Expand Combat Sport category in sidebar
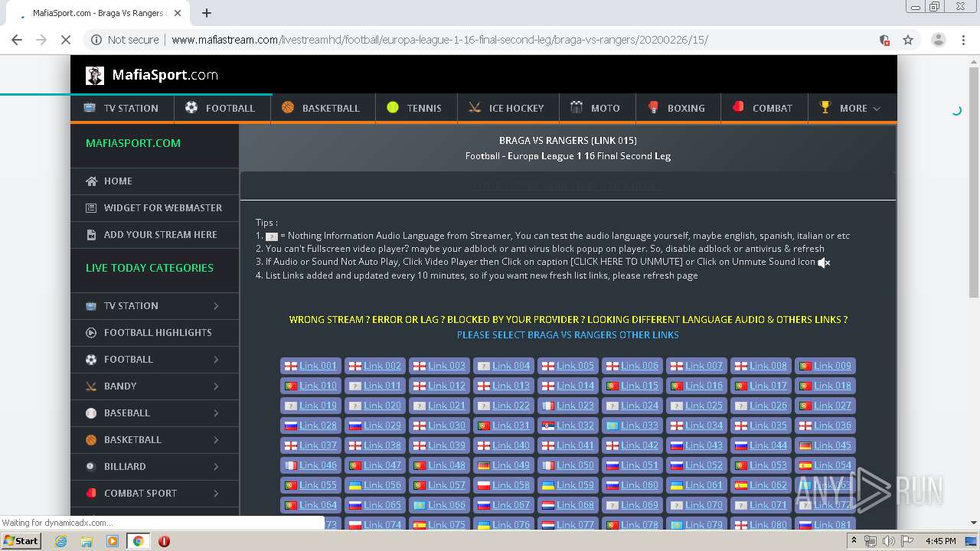980x551 pixels. [x=155, y=494]
